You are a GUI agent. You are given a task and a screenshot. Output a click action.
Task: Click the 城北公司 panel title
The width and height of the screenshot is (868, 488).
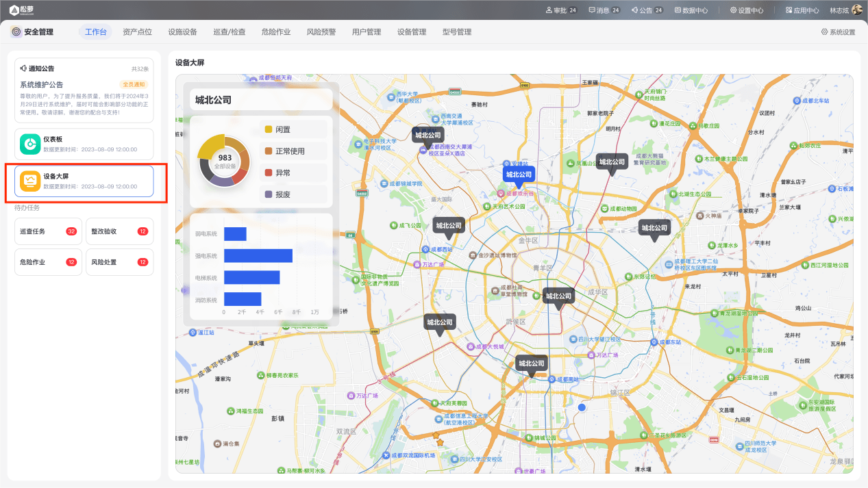click(x=213, y=100)
